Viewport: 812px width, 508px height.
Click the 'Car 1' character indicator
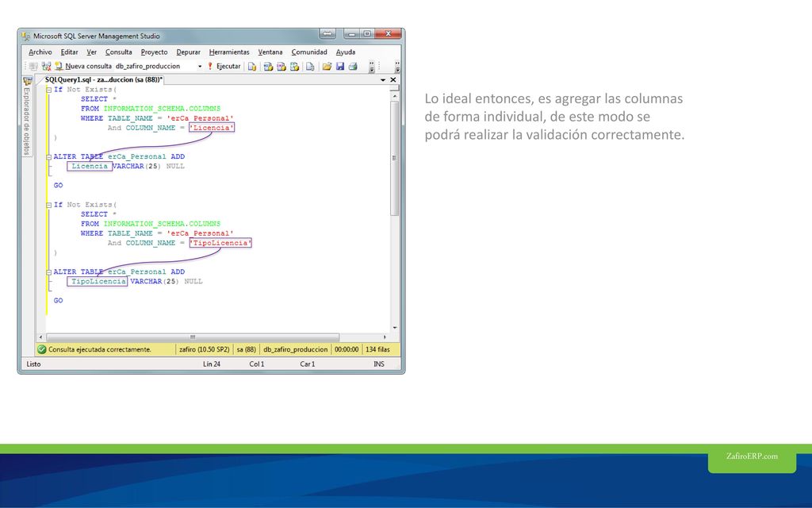point(308,364)
